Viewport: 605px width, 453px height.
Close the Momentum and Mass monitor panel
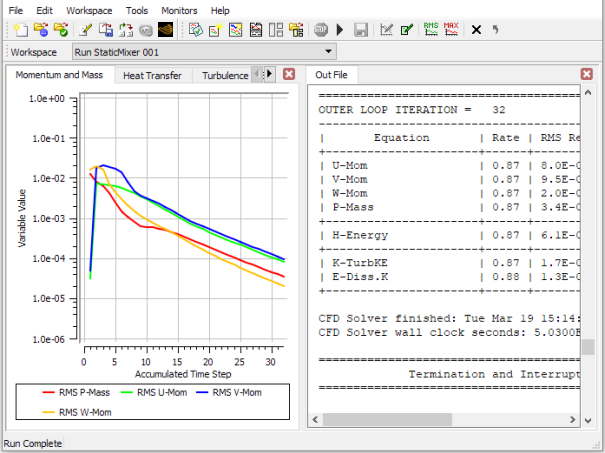coord(289,74)
